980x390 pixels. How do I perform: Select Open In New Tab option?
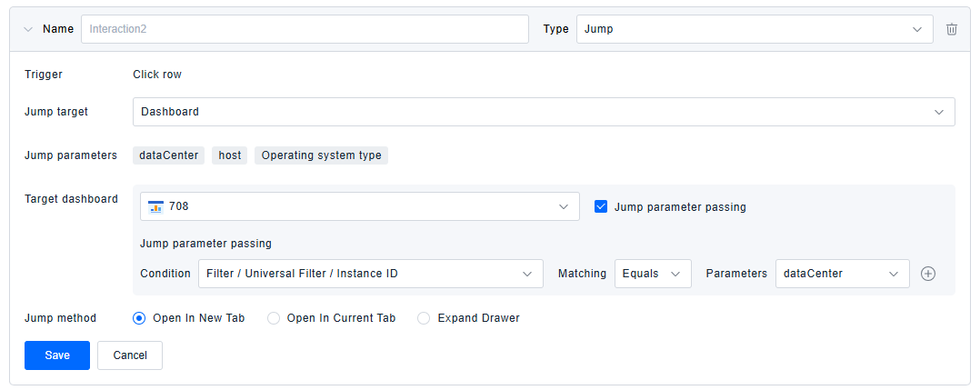139,318
